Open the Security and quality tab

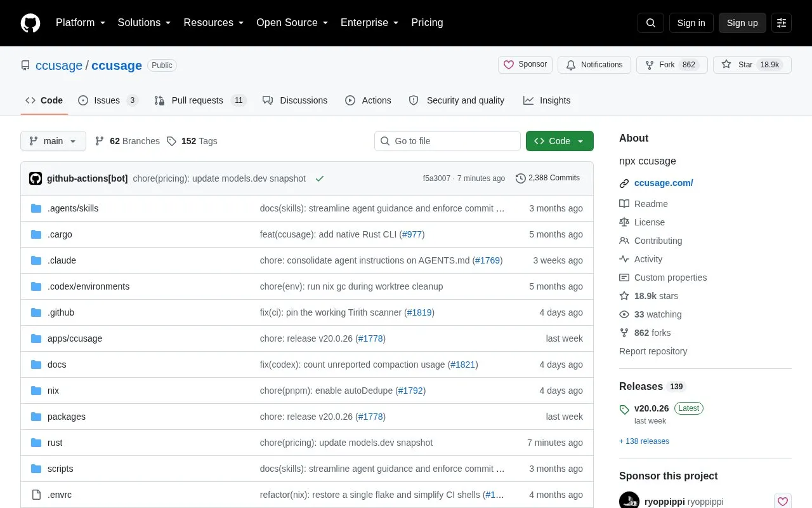[x=457, y=100]
